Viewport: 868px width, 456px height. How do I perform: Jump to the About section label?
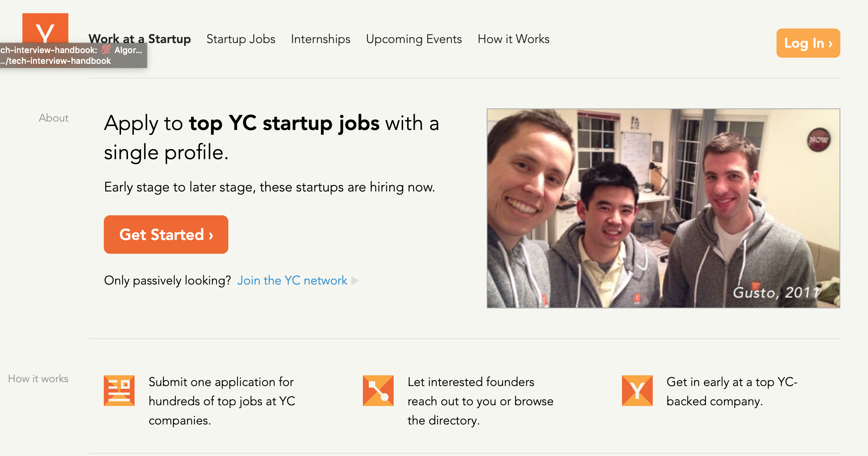coord(53,118)
